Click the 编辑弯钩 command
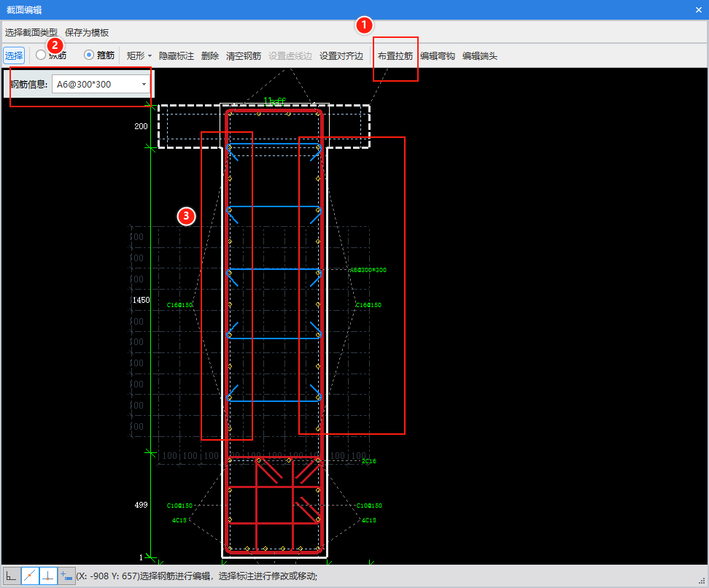 point(437,55)
